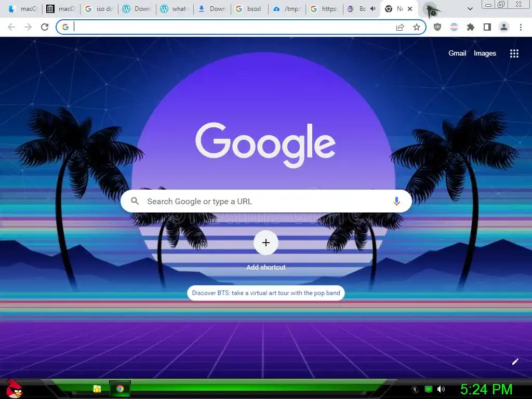Open the system volume speaker icon
Viewport: 532px width, 399px height.
441,389
